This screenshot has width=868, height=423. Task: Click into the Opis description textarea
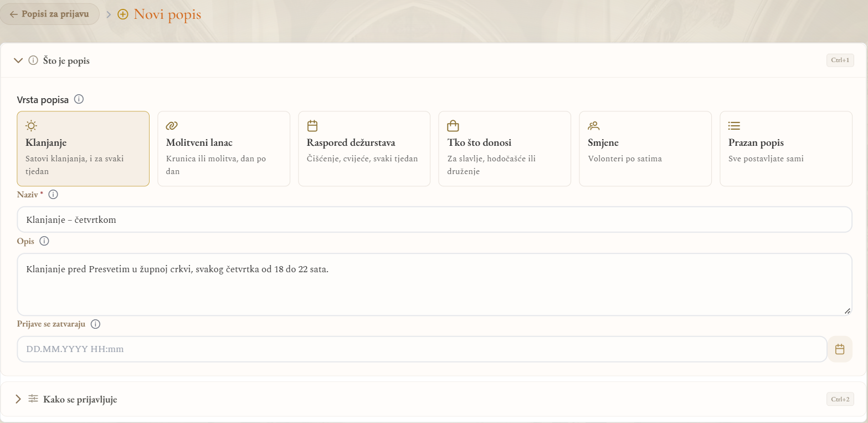point(435,285)
